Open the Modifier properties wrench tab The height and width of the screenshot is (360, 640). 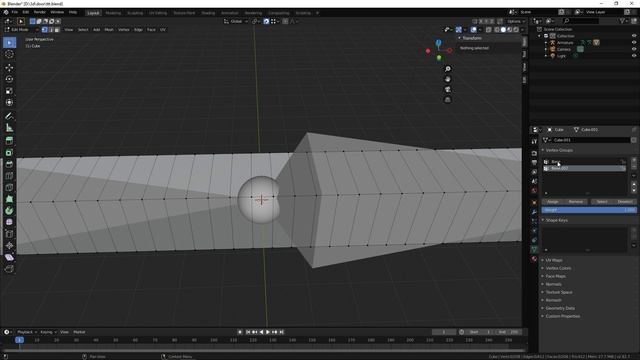[534, 212]
